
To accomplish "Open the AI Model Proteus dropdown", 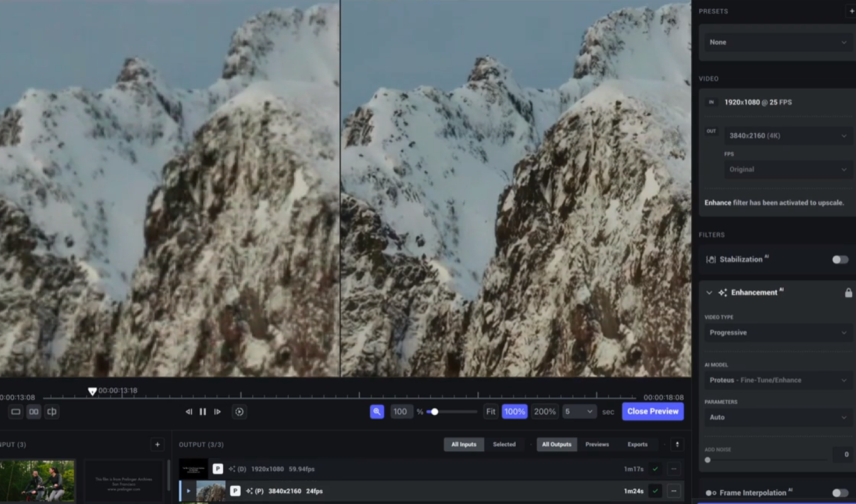I will coord(777,380).
